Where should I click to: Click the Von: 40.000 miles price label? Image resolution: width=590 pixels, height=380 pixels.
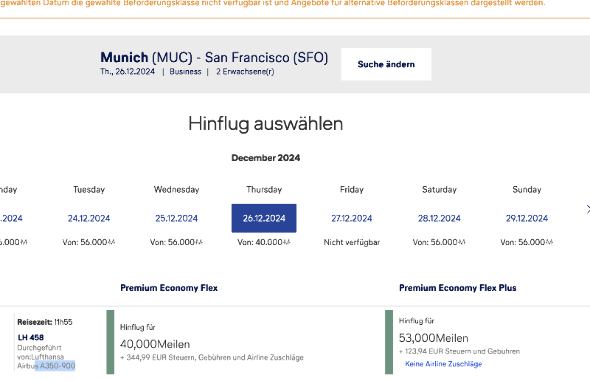(x=264, y=242)
